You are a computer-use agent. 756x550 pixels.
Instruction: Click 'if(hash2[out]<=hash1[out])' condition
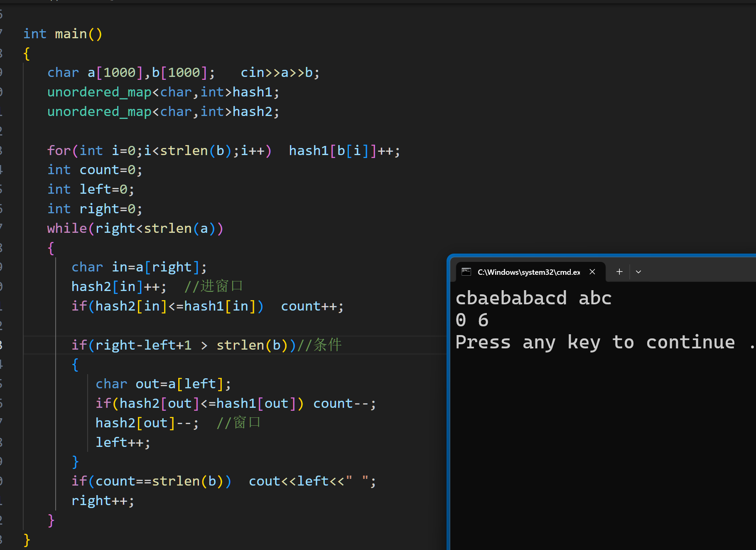(x=200, y=404)
